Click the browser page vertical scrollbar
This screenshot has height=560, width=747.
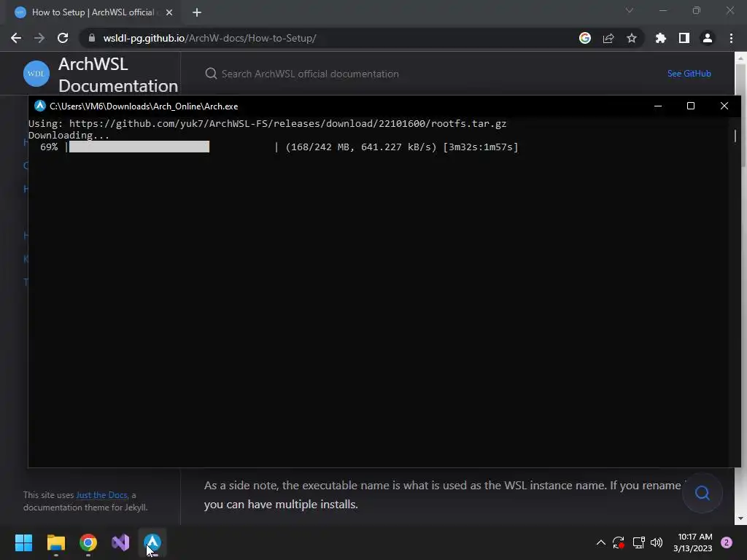click(740, 289)
